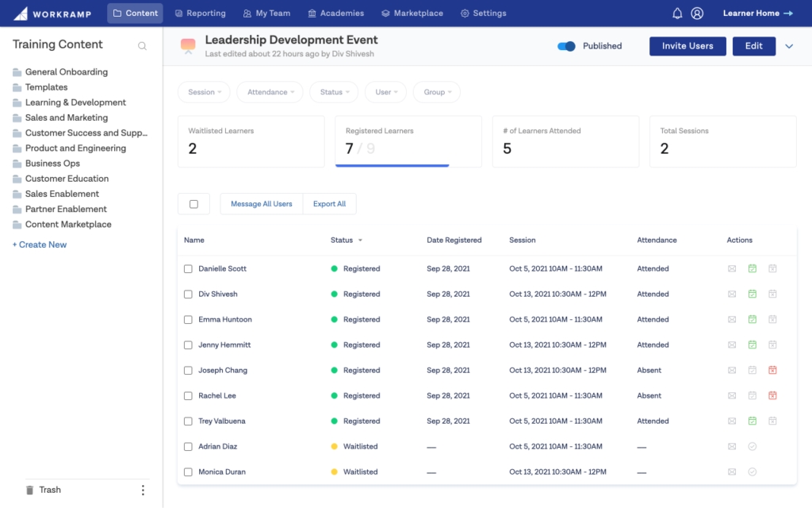812x508 pixels.
Task: Click the Leadership Development Event guide icon
Action: [x=188, y=46]
